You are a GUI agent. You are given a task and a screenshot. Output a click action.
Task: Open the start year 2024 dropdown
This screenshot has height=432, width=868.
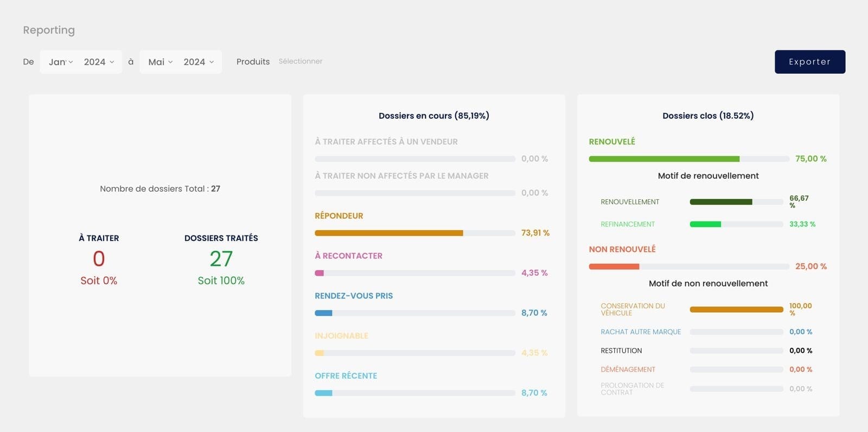point(99,62)
